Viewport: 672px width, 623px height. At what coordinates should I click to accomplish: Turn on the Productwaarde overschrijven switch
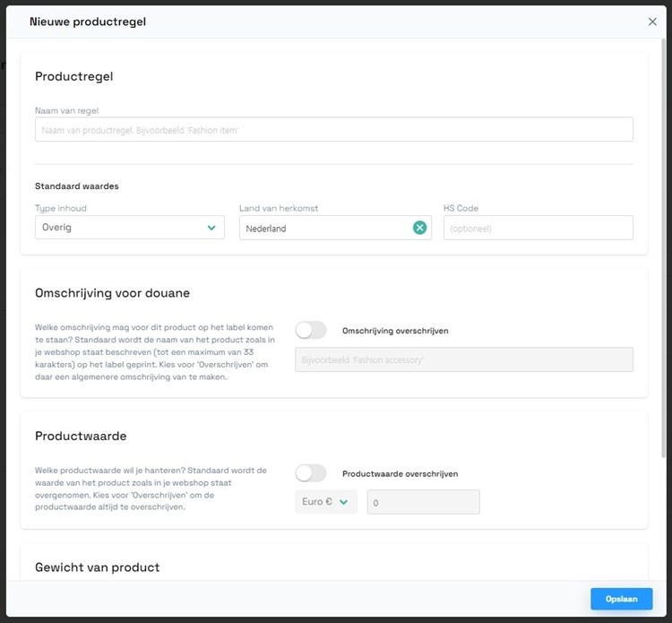(x=311, y=472)
